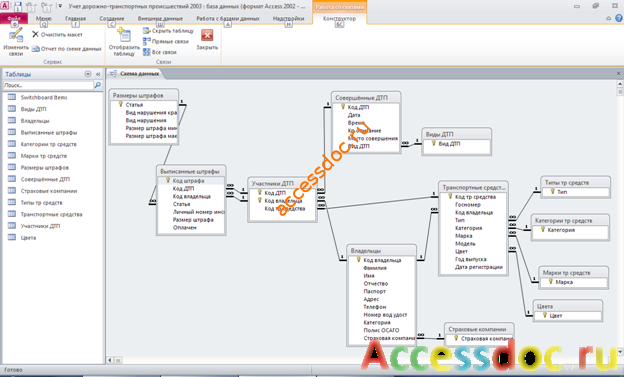This screenshot has height=377, width=624.
Task: Select the Цвет key field in Цвета
Action: coord(556,316)
